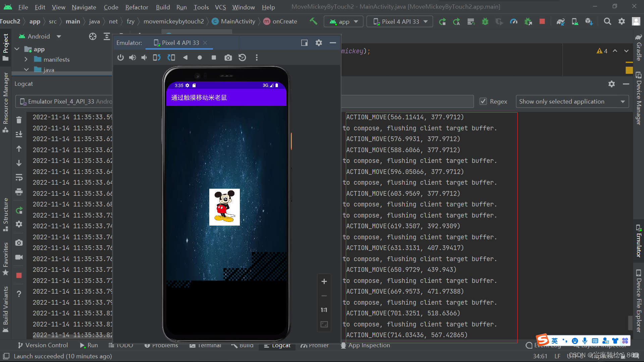Take an emulator screenshot with camera icon
The height and width of the screenshot is (362, 644).
click(228, 58)
